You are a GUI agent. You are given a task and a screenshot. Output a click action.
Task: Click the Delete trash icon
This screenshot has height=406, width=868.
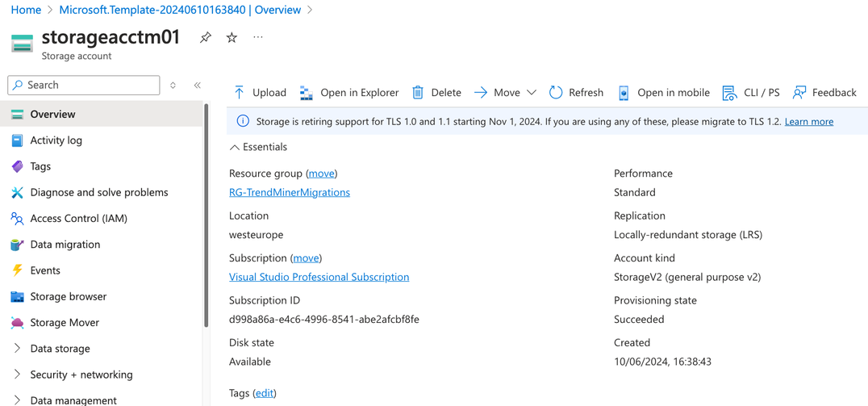coord(418,93)
